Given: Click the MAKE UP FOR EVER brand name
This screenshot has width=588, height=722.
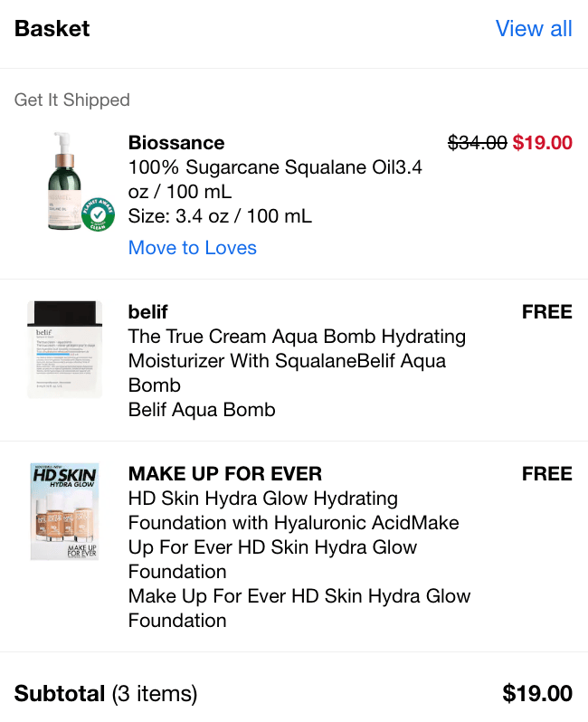Looking at the screenshot, I should pos(225,474).
